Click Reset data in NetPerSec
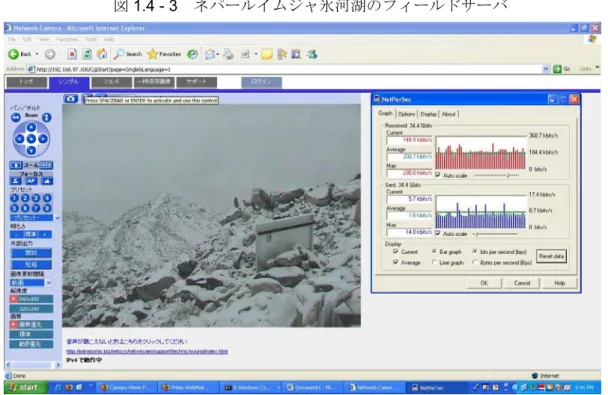Screen dimensions: 608x395 (x=551, y=256)
